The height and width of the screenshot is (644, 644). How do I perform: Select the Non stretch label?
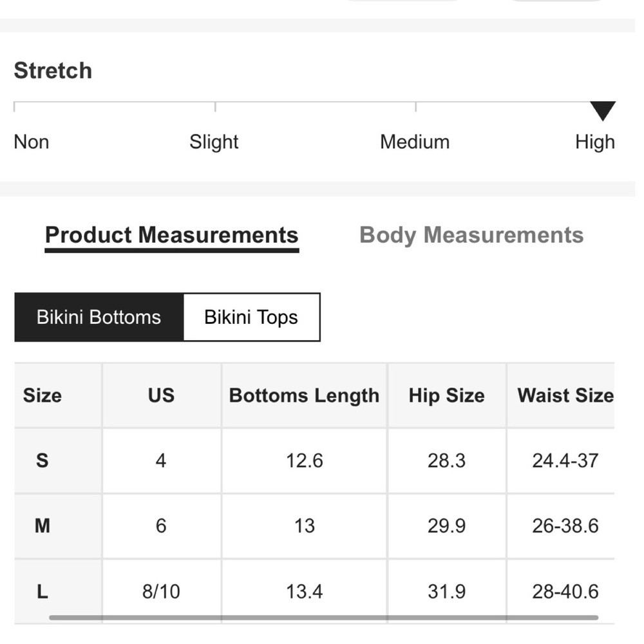[x=32, y=142]
